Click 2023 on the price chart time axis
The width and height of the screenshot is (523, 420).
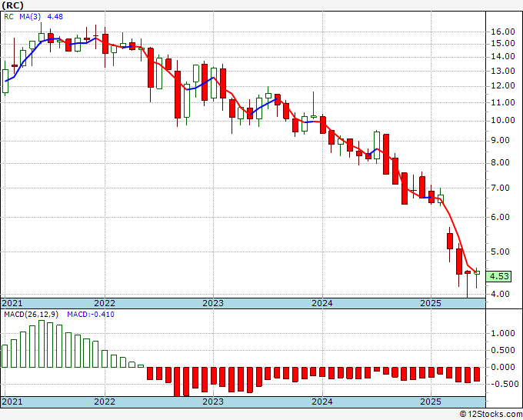point(213,303)
